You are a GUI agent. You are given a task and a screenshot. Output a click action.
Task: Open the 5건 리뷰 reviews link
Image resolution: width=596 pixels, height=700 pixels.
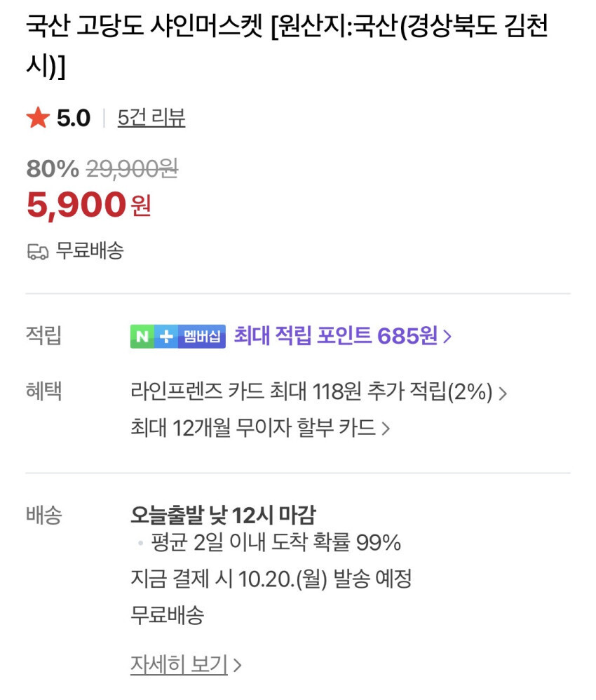tap(151, 118)
